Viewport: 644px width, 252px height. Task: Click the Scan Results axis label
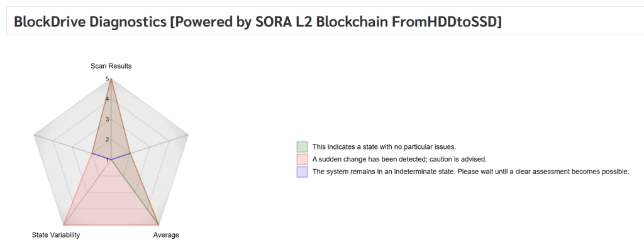click(111, 66)
